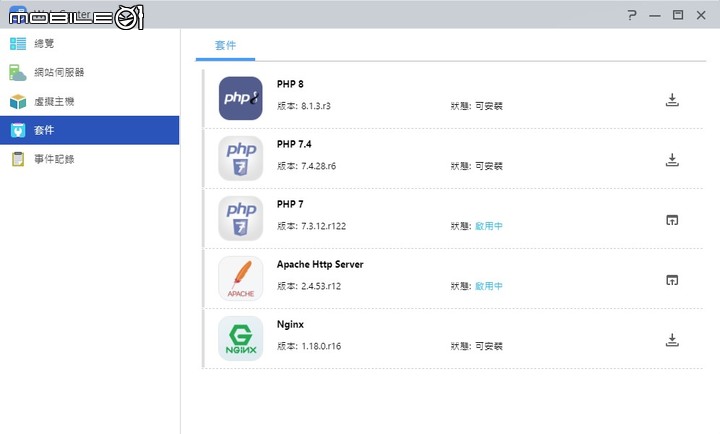Select the 套件 sidebar item

pyautogui.click(x=90, y=130)
